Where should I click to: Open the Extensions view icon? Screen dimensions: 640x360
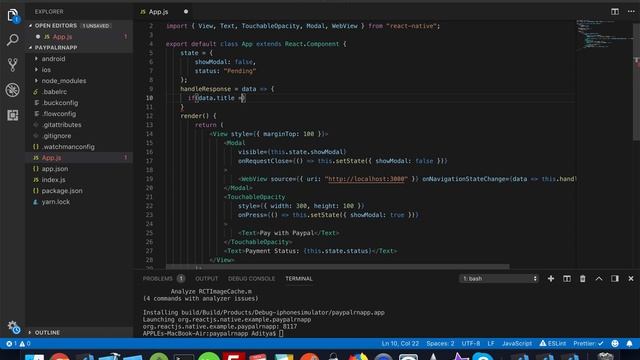point(13,115)
